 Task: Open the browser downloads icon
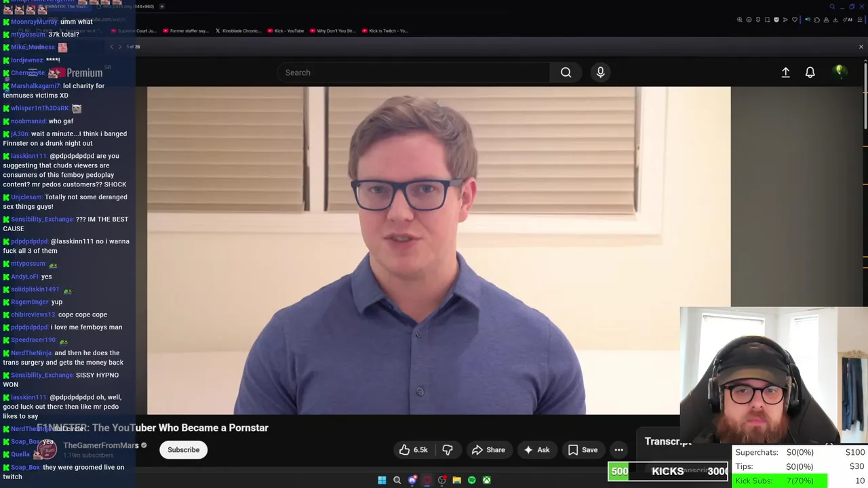tap(835, 20)
